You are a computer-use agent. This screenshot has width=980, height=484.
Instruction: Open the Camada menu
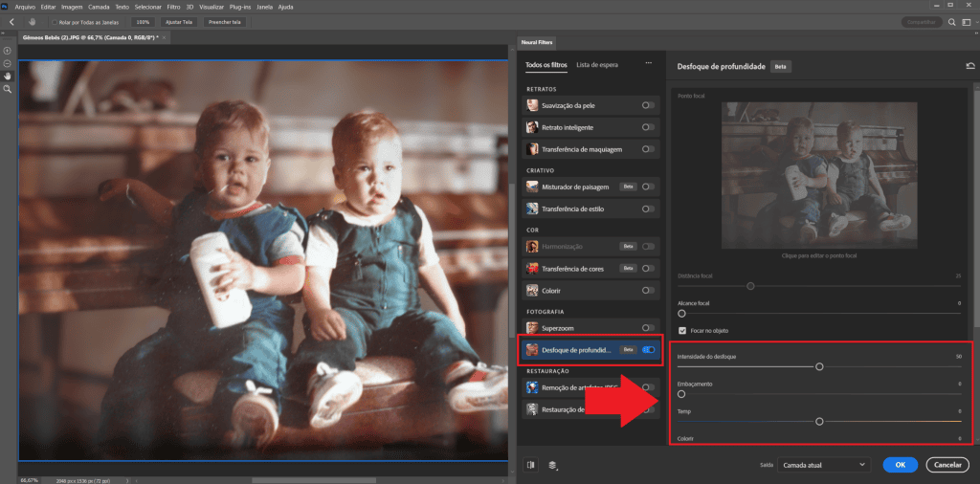[x=99, y=7]
